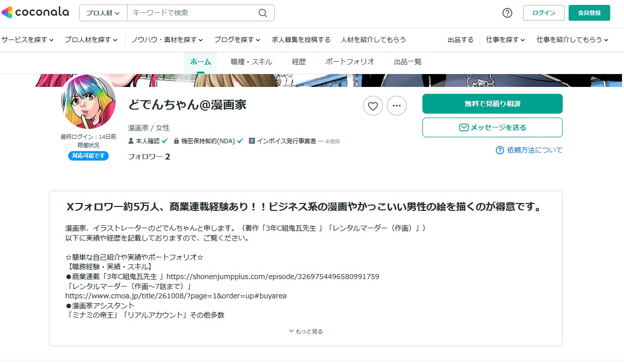
Task: Switch to the 職種・スキル tab
Action: pyautogui.click(x=251, y=62)
